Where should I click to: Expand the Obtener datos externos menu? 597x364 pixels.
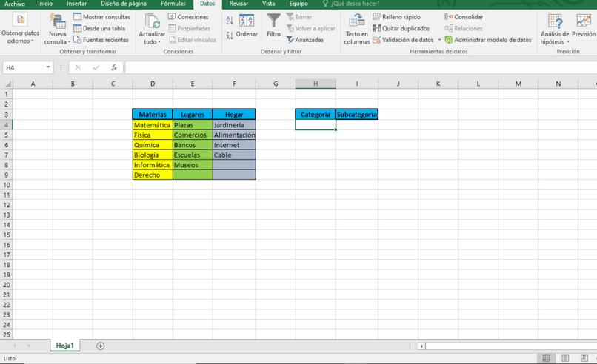pos(20,30)
